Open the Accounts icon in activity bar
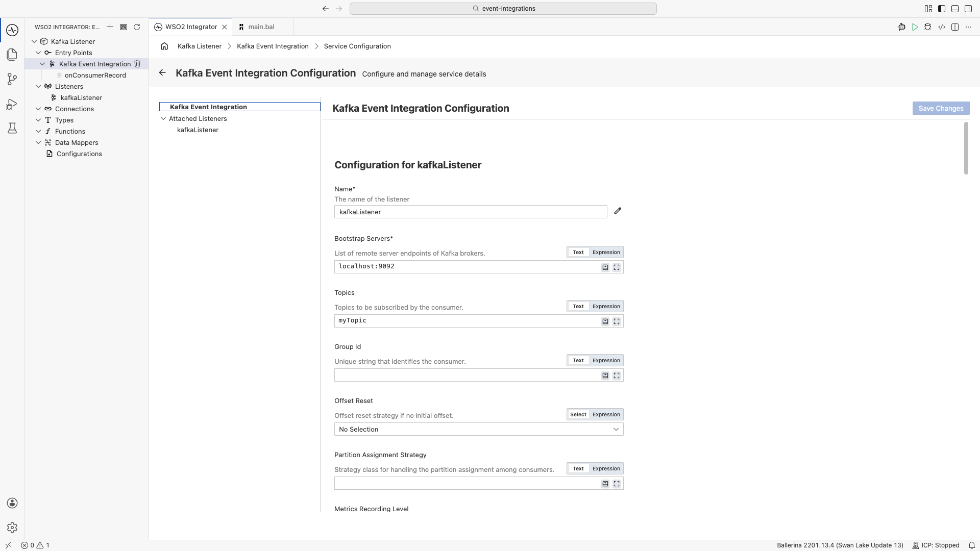 pos(12,503)
